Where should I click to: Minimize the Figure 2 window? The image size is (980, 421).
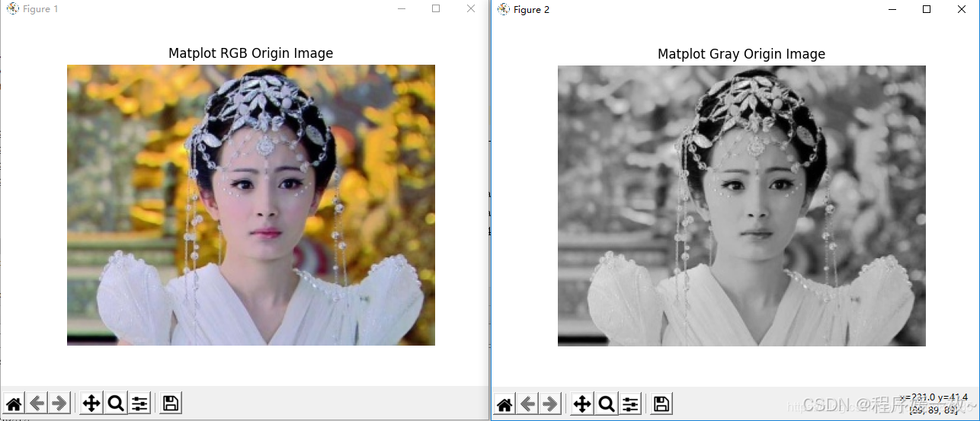(892, 9)
